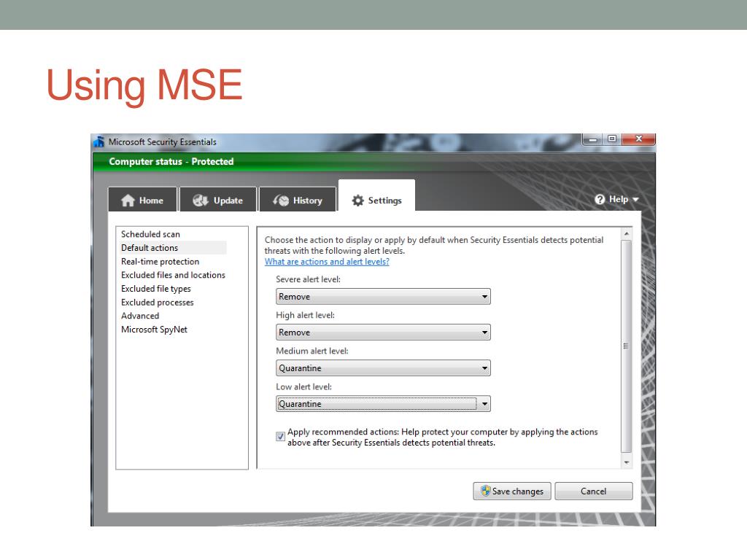Select Microsoft SpyNet in settings list

[154, 330]
